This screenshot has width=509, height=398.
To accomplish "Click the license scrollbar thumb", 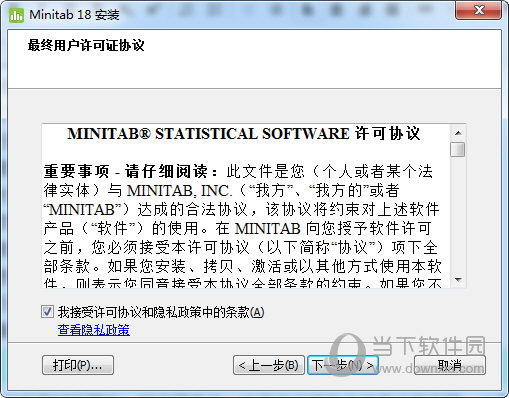I will [x=458, y=149].
